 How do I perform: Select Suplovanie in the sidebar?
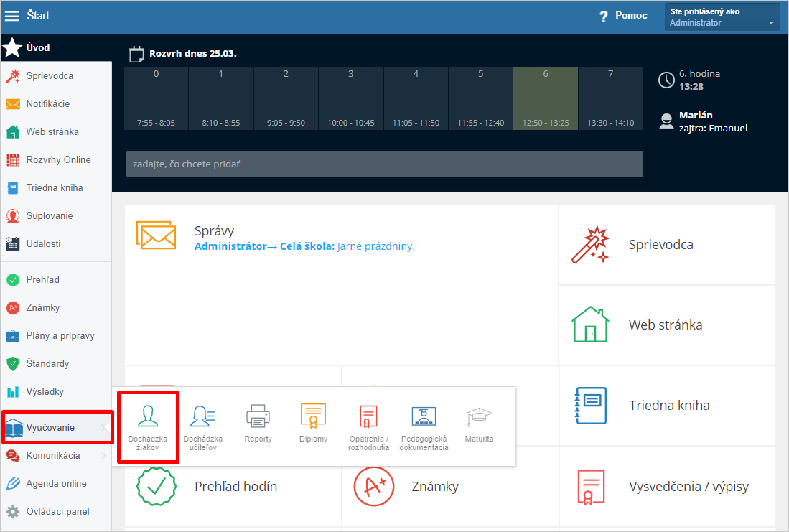coord(49,216)
